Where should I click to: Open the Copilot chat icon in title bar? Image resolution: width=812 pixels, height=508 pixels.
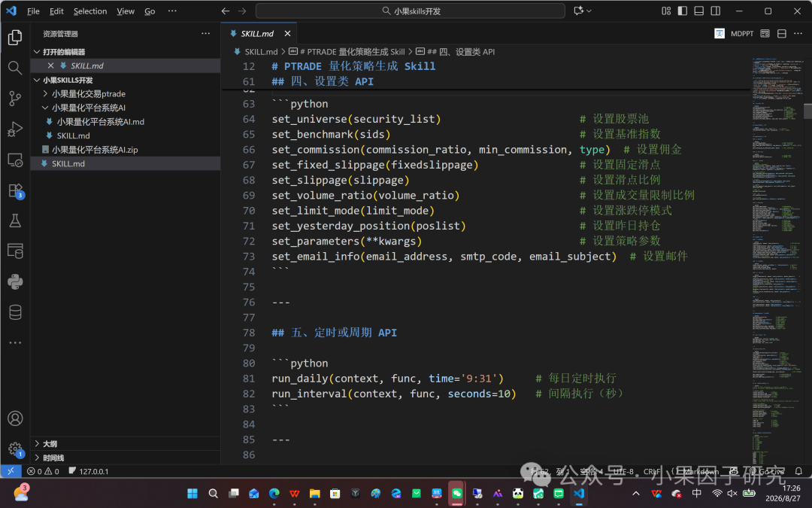(x=578, y=11)
